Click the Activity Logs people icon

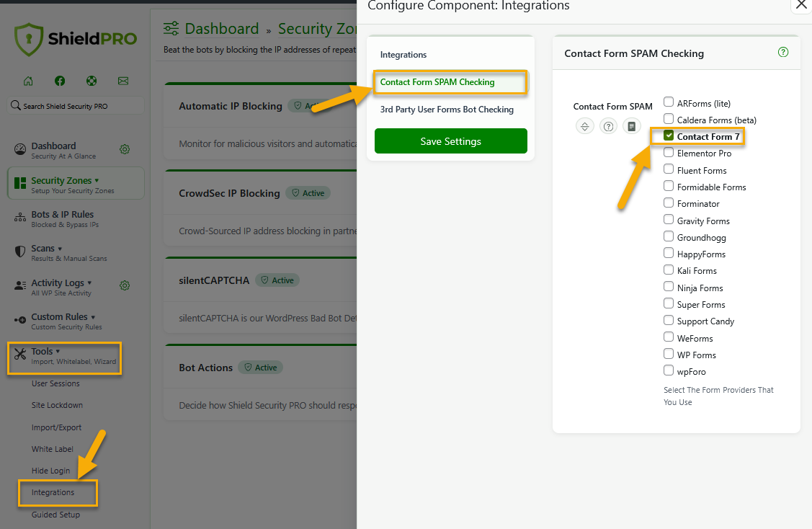(19, 285)
